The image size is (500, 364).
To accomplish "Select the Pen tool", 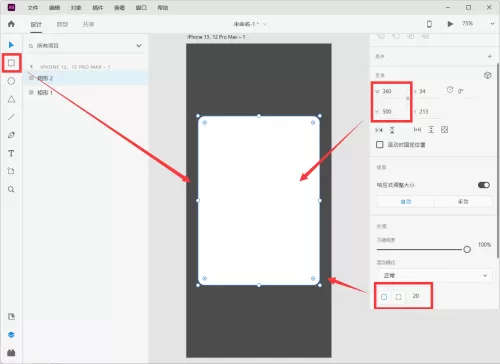I will 11,135.
